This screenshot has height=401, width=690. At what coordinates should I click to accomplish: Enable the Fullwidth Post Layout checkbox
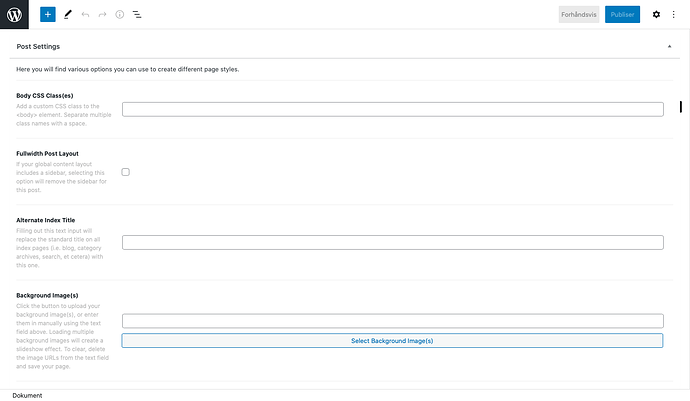[126, 172]
